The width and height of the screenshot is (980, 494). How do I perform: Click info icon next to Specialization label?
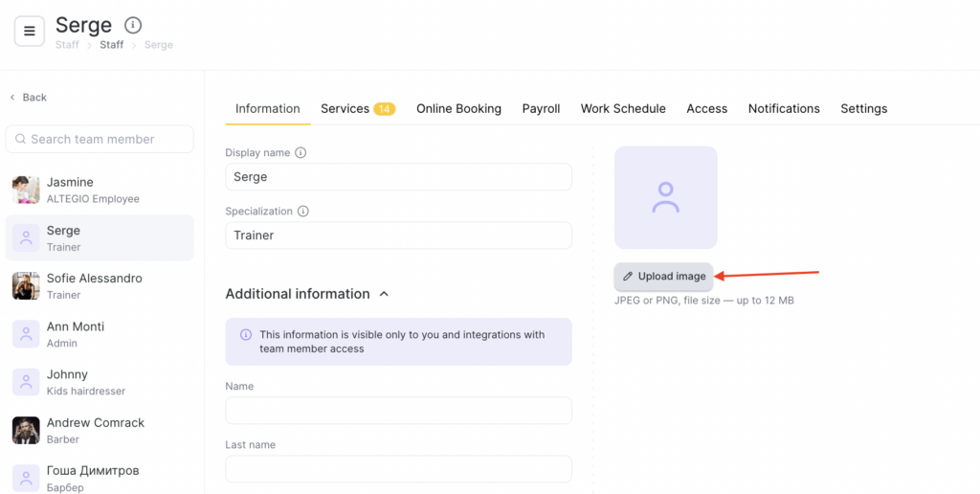click(303, 212)
